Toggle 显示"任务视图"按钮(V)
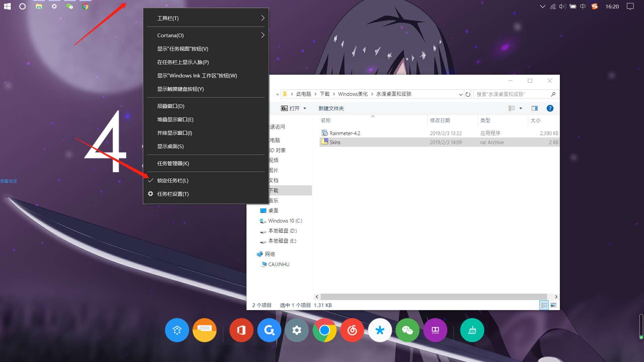 [x=206, y=49]
